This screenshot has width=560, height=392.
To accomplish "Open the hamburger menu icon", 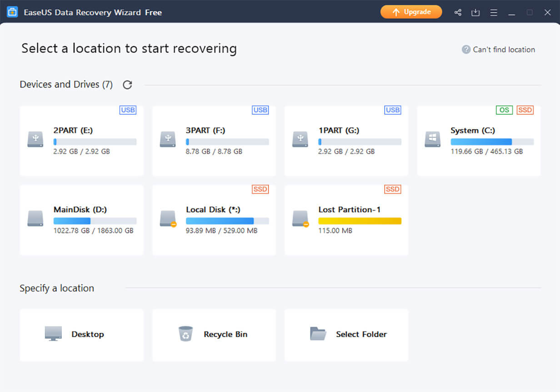I will (494, 12).
